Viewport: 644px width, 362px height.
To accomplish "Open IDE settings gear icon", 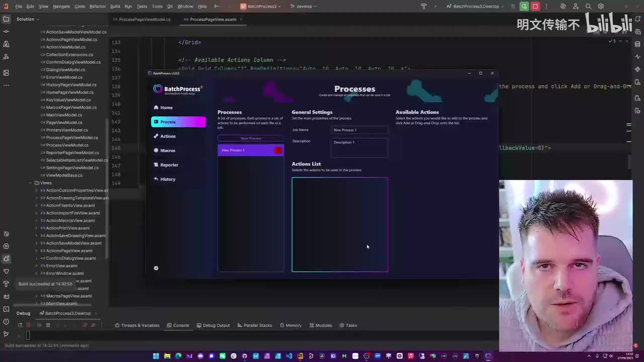I will point(601,7).
